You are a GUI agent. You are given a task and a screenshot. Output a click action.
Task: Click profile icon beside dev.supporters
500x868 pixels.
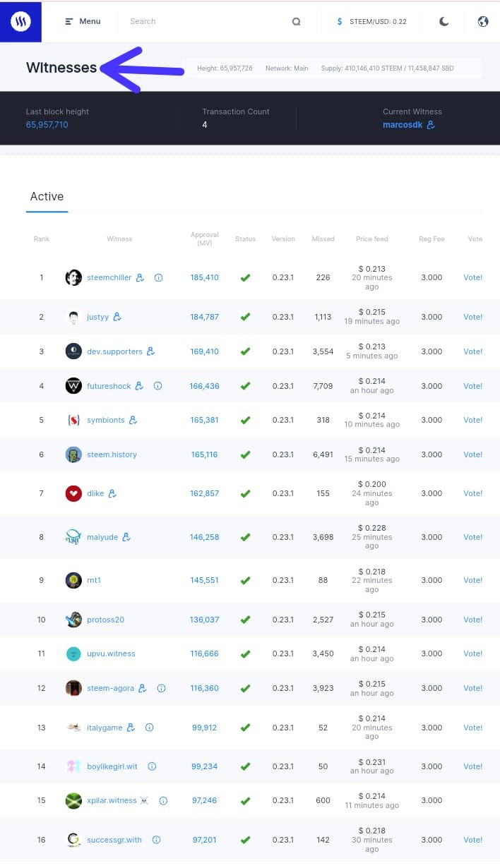(150, 351)
